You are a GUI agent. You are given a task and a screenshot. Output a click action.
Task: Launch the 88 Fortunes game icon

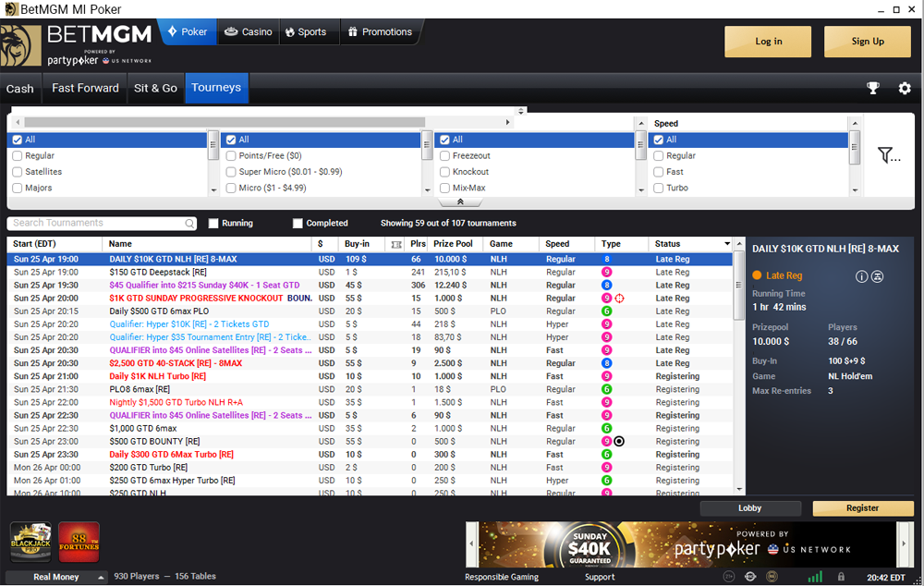coord(79,543)
